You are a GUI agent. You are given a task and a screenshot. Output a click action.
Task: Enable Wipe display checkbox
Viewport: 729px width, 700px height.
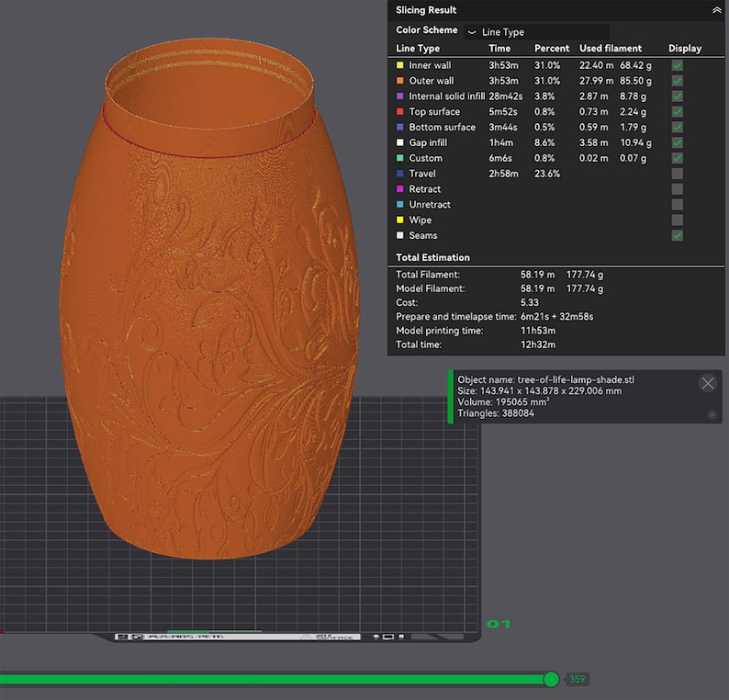[678, 220]
